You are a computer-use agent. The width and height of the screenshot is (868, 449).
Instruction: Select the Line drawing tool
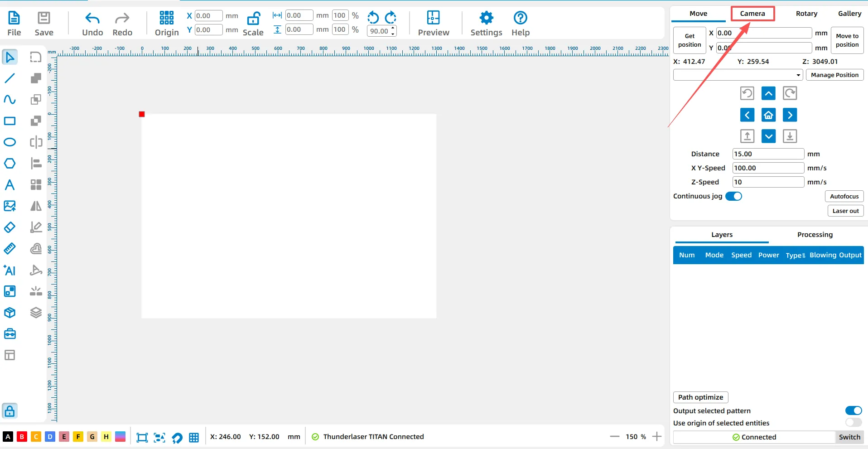tap(10, 78)
